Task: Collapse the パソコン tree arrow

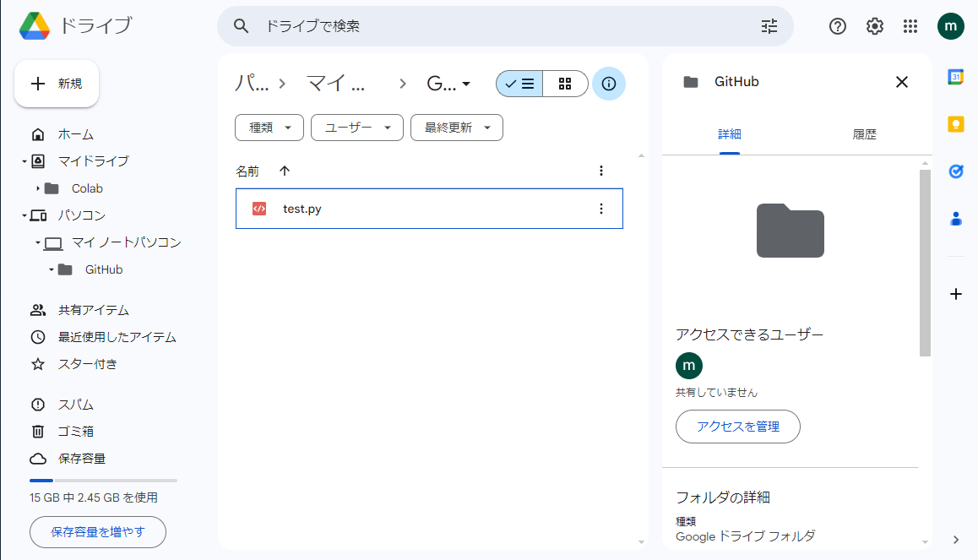Action: [x=24, y=215]
